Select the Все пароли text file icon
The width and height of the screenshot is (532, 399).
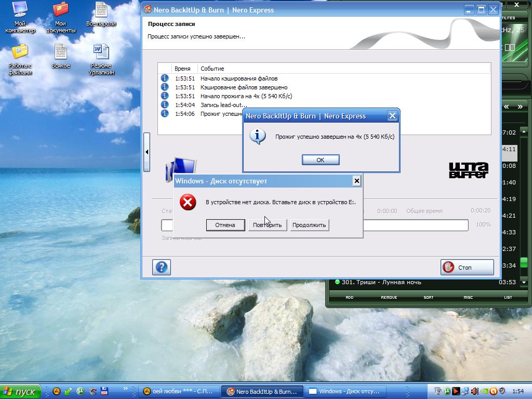pos(101,14)
